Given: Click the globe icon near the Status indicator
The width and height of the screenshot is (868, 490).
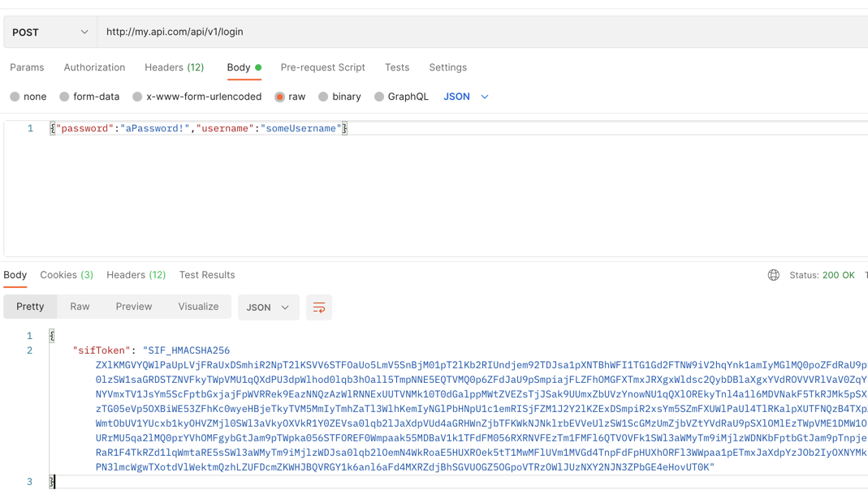Looking at the screenshot, I should coord(773,275).
